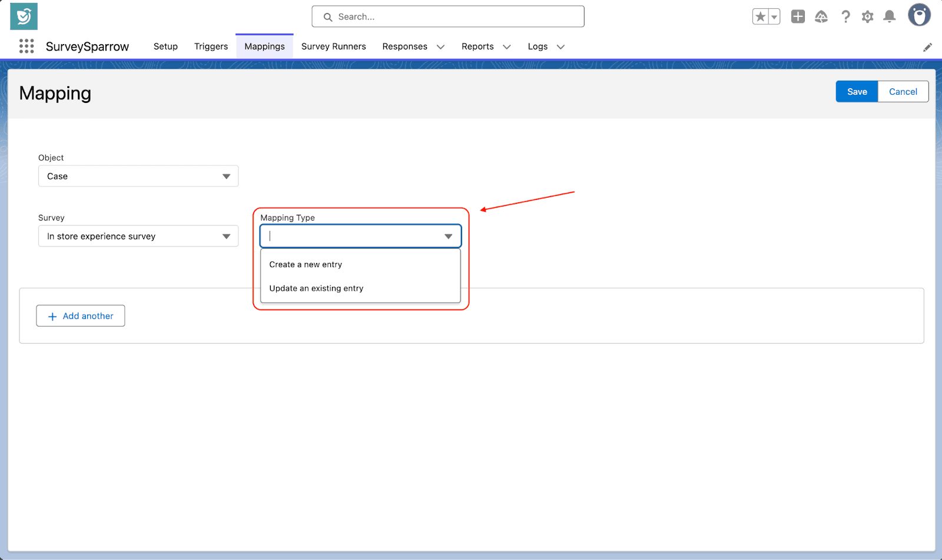Screen dimensions: 942x560
Task: Open the Help question mark icon
Action: [x=845, y=17]
